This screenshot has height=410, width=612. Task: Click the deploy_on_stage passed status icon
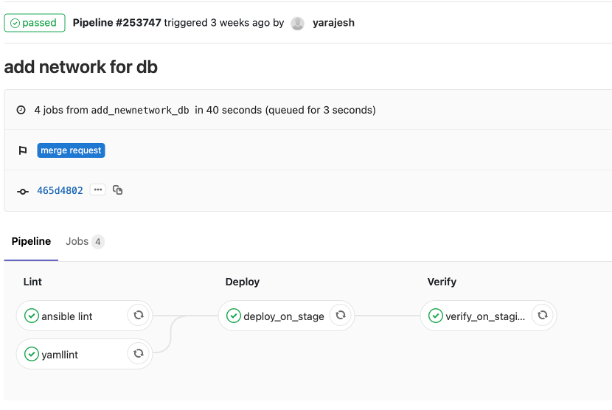pyautogui.click(x=234, y=316)
